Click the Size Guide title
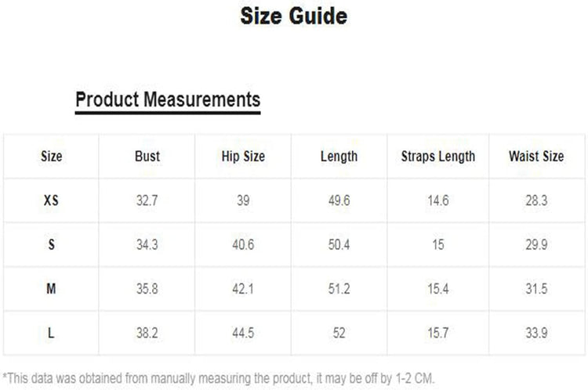The width and height of the screenshot is (588, 390). [293, 16]
